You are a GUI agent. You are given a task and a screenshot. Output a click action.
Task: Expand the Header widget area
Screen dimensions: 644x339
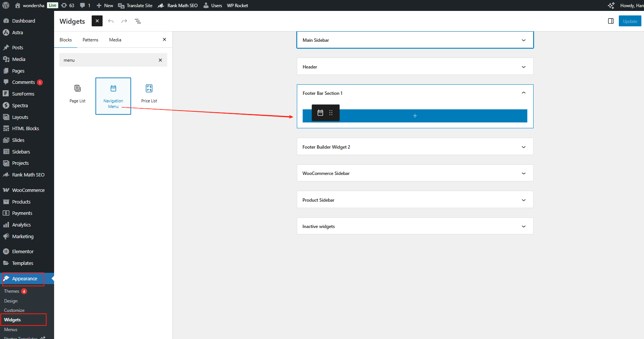(x=523, y=67)
